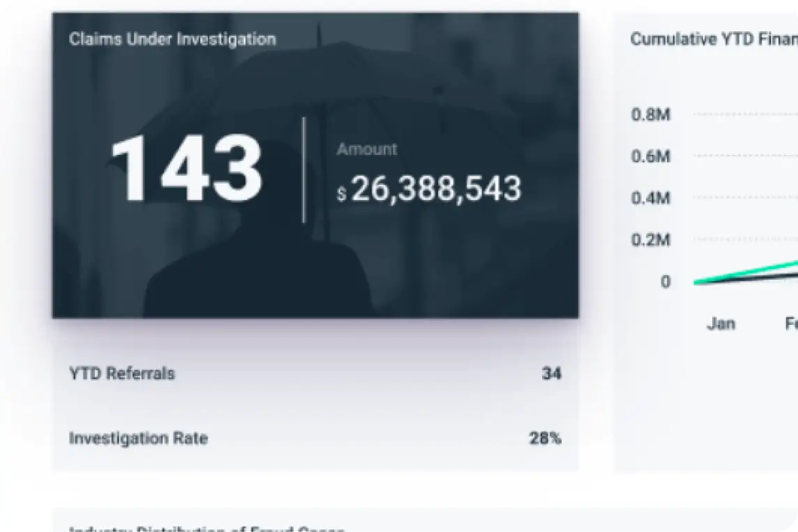
Task: Click the 0.8M gridline label
Action: tap(649, 114)
